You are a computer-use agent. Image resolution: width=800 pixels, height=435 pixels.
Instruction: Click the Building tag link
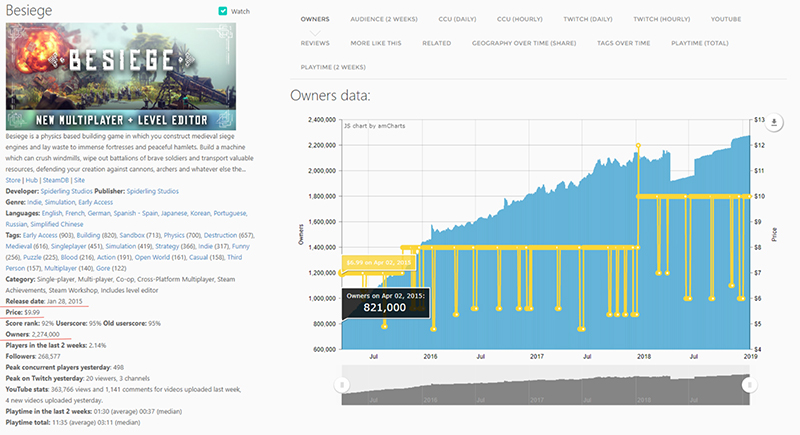tap(88, 235)
